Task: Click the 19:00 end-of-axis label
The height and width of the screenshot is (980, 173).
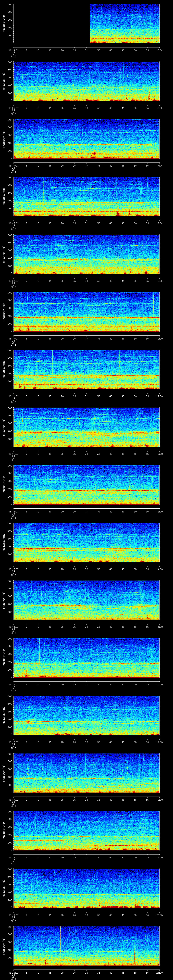Action: 159,857
